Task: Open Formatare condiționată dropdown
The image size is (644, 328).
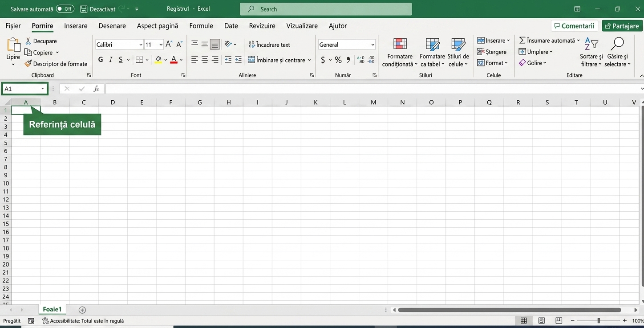Action: (400, 53)
